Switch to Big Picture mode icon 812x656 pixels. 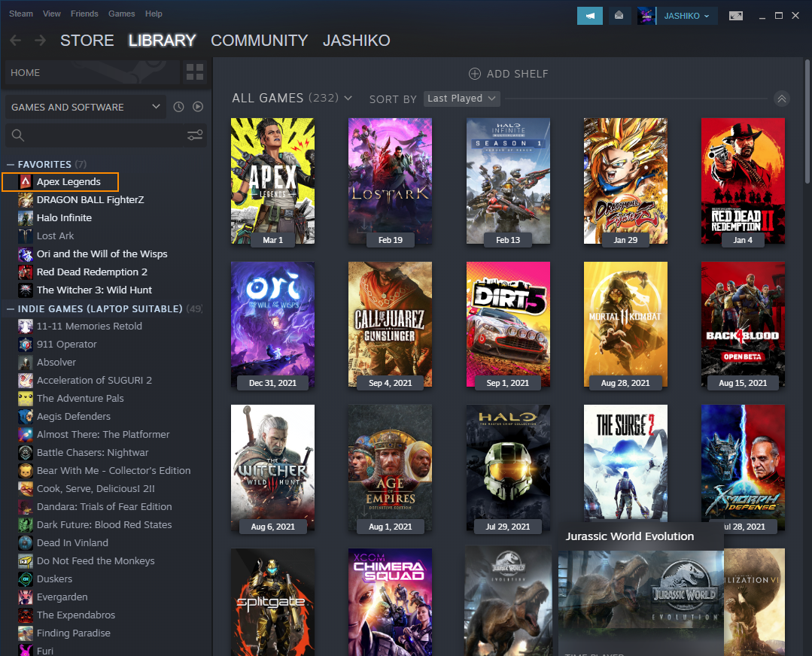pyautogui.click(x=736, y=16)
